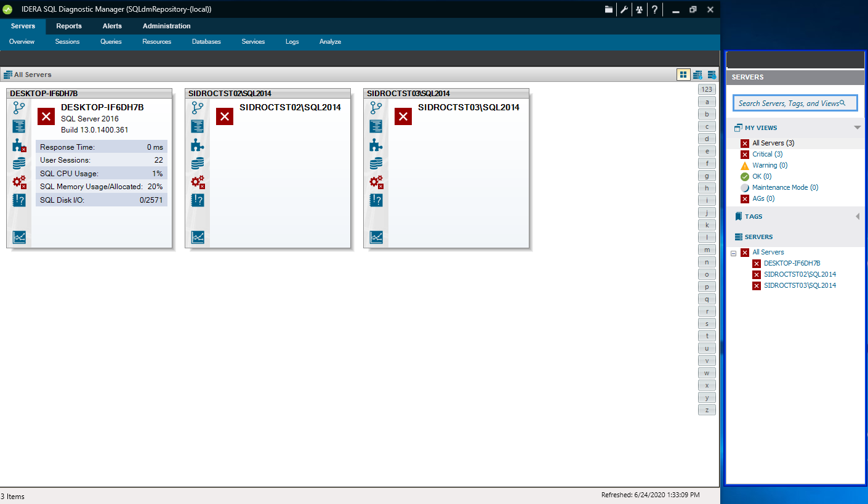Click the puzzle piece icon on SIDROCTST02\SQL2014 card

198,145
